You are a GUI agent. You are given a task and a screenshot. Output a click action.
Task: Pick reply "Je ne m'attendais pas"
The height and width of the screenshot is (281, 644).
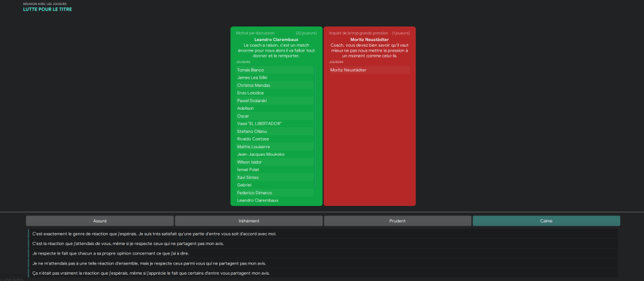point(149,263)
